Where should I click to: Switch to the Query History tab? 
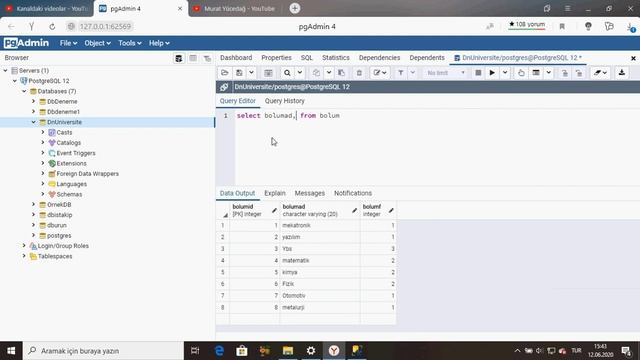284,101
